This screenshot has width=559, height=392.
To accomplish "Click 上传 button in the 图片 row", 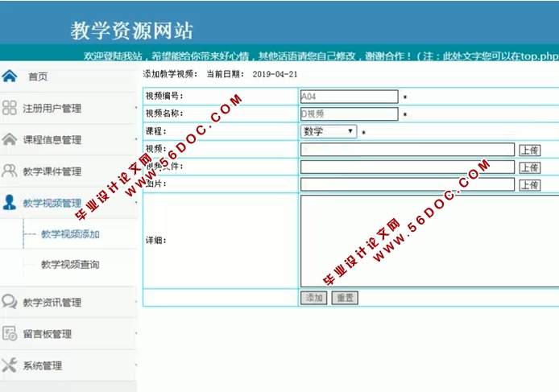I will [x=530, y=185].
